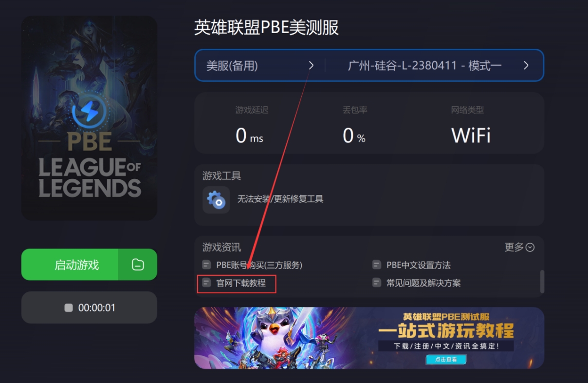Expand the 美服(备用) server region selector

(x=260, y=65)
